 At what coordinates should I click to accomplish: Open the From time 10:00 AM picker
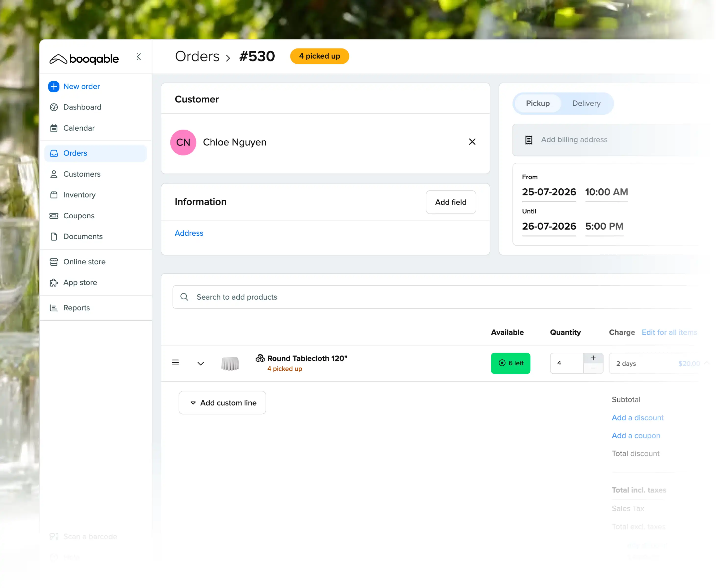coord(606,192)
